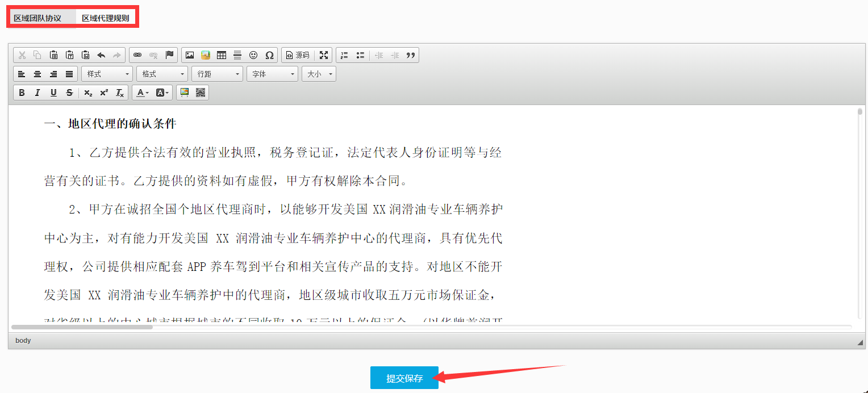Toggle bold formatting
This screenshot has width=868, height=393.
(x=22, y=93)
